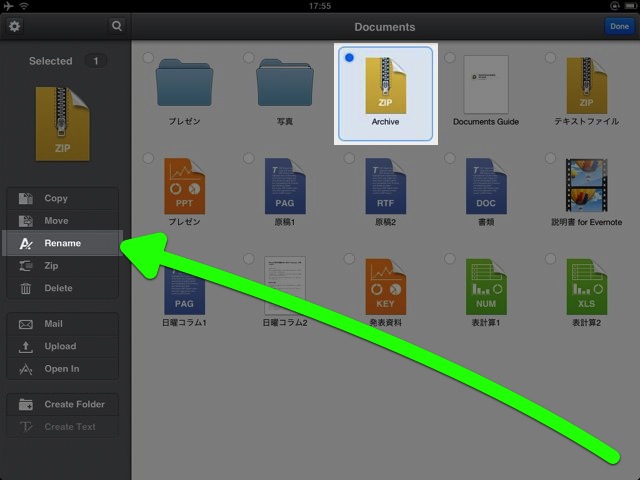
Task: Select the テキストファイル radio circle
Action: coord(550,58)
